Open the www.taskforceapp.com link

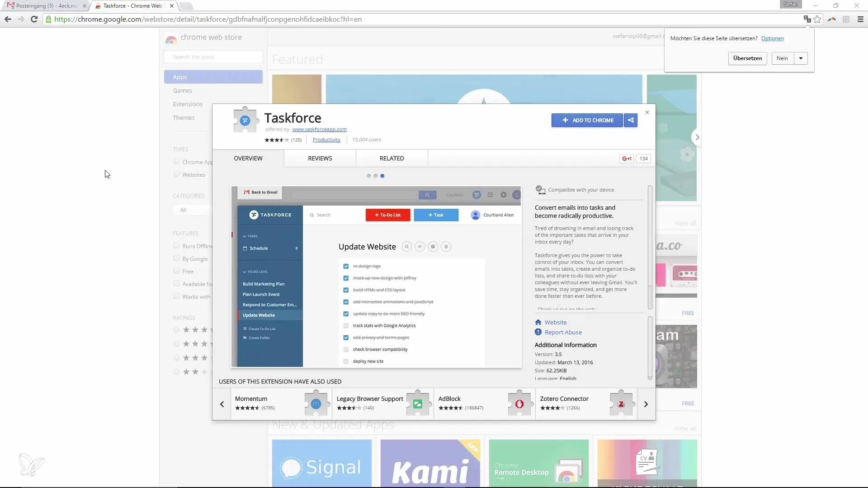pos(319,129)
